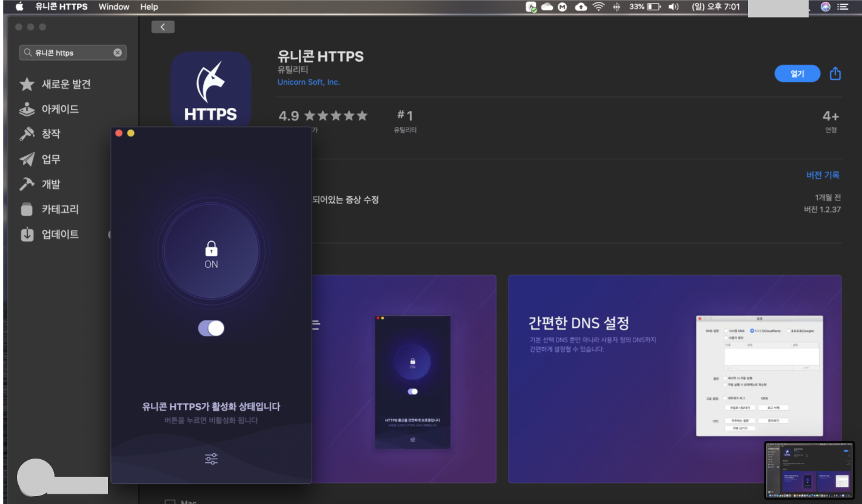Click the 1개월 전 release date text

(x=828, y=197)
